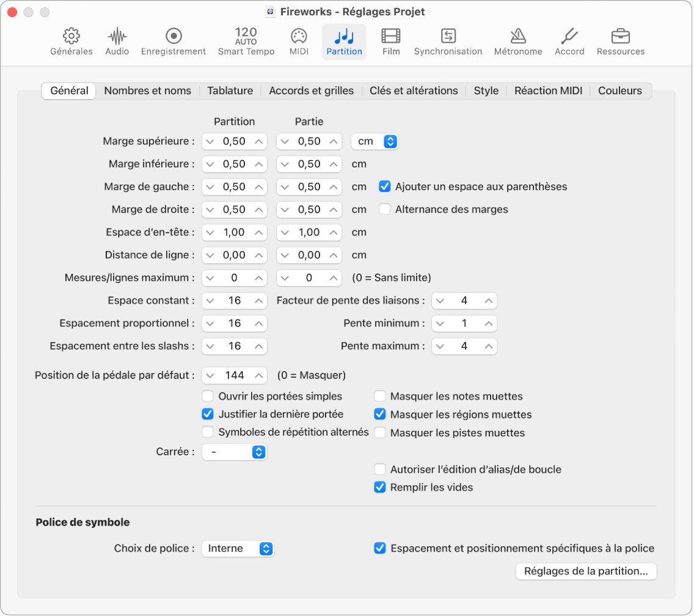The width and height of the screenshot is (694, 616).
Task: Enable Masquer les pistes muettes
Action: [380, 432]
